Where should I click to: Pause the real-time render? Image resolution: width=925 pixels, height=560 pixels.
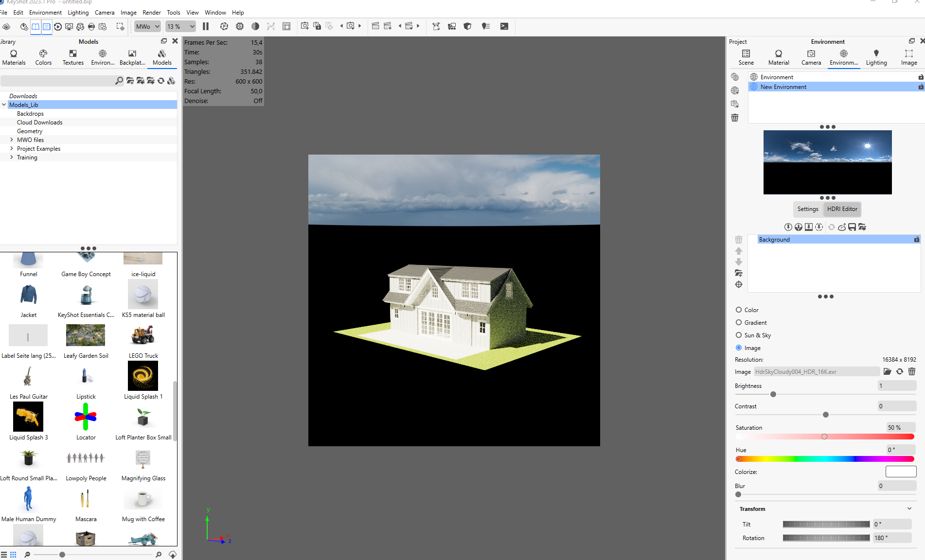(206, 26)
